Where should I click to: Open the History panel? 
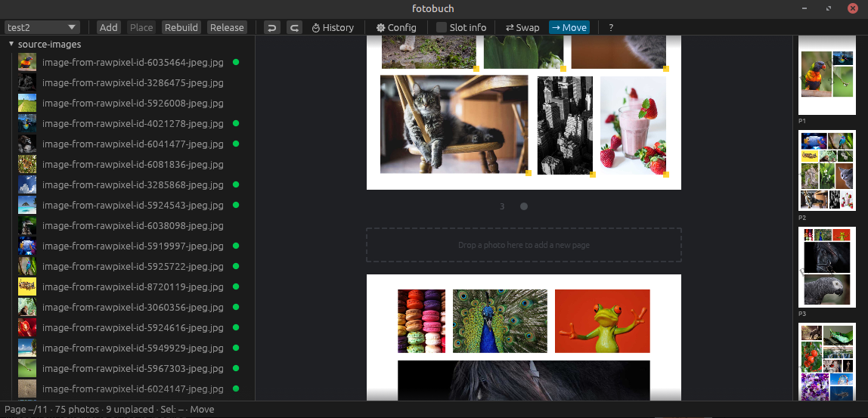click(x=333, y=27)
